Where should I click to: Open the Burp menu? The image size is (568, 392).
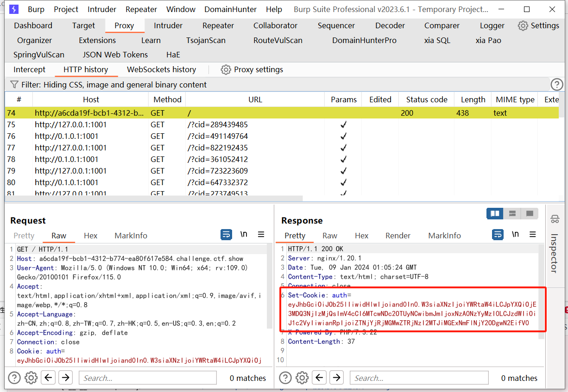click(36, 9)
